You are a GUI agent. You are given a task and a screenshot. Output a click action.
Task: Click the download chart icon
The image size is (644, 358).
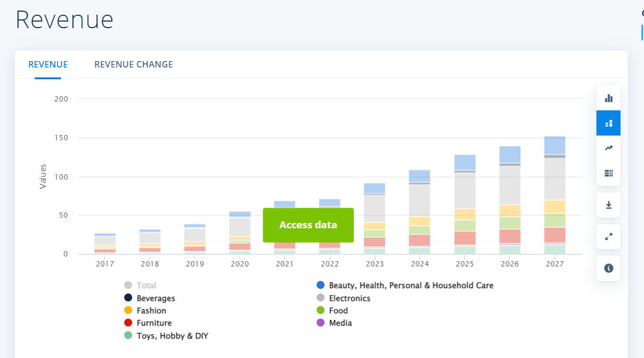coord(608,205)
